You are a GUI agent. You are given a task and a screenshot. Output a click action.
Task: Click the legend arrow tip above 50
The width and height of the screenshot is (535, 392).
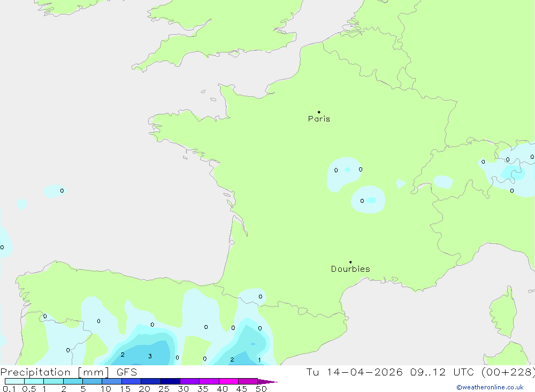(267, 382)
